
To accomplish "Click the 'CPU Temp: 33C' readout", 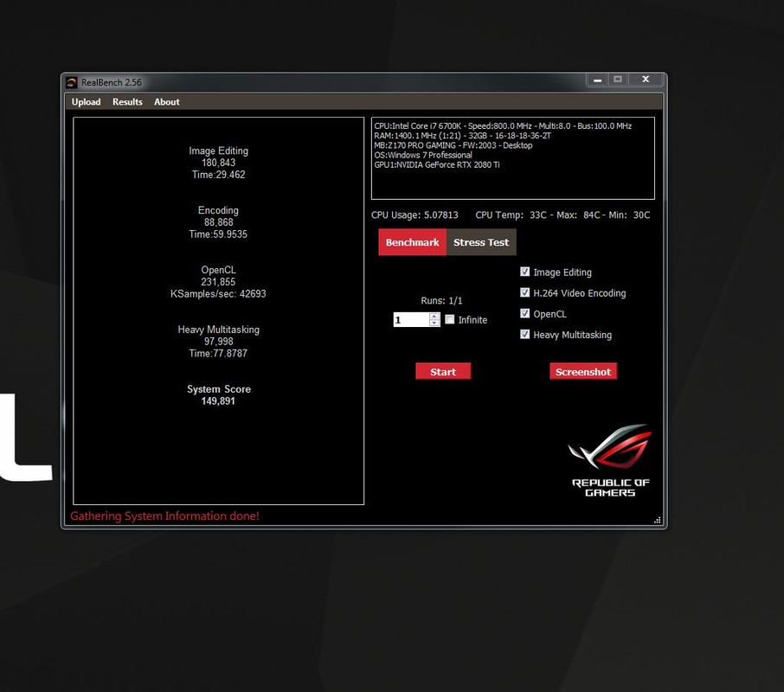I will click(x=511, y=215).
